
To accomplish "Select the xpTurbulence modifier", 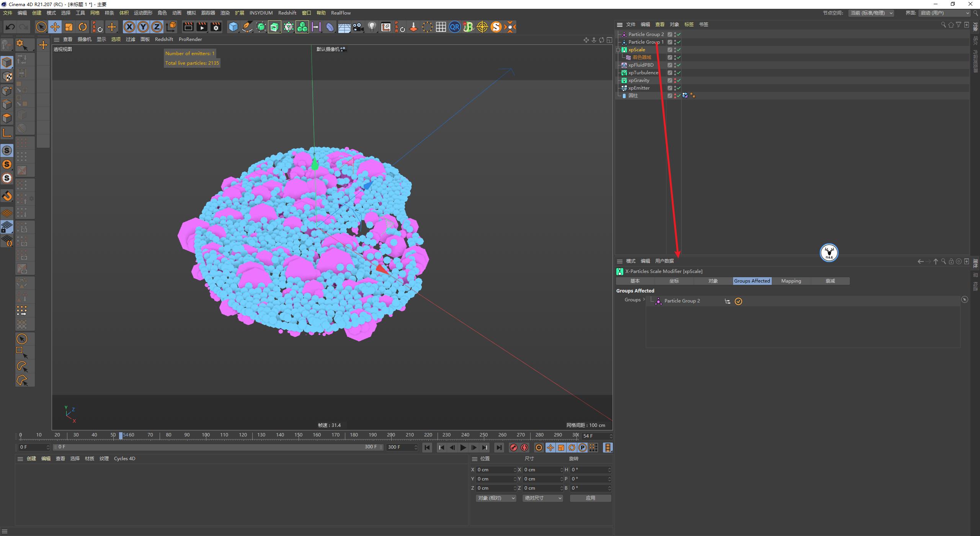I will (643, 72).
